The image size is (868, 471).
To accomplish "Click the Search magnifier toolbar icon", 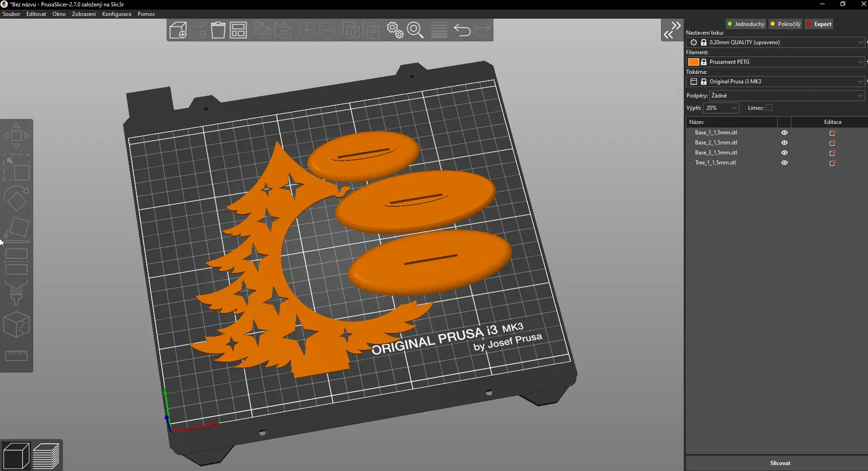I will point(415,30).
